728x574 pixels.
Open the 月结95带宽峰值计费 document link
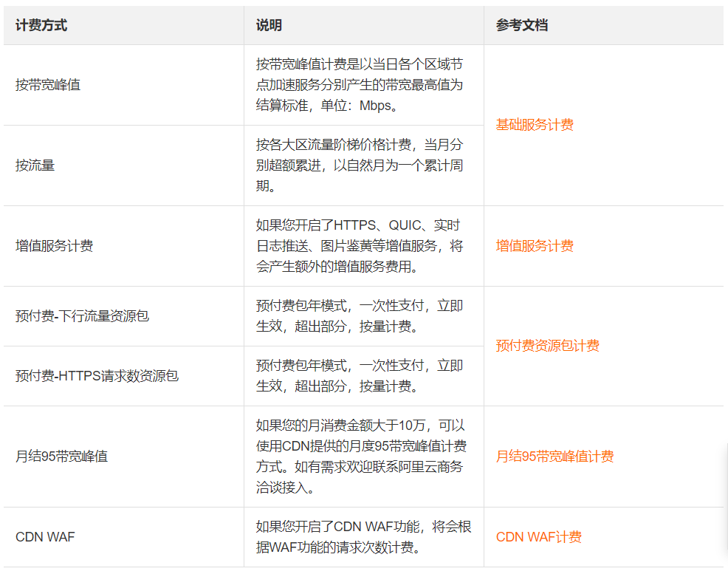coord(554,457)
